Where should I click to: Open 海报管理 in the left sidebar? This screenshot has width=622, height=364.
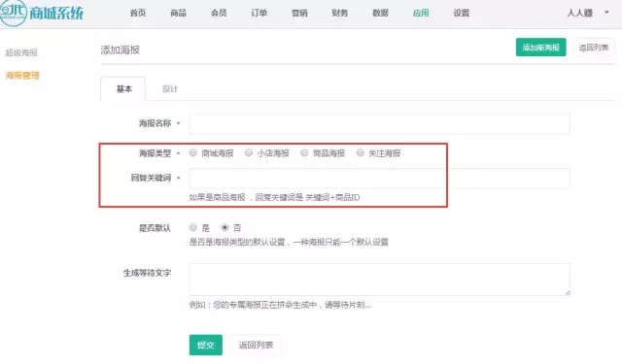22,76
